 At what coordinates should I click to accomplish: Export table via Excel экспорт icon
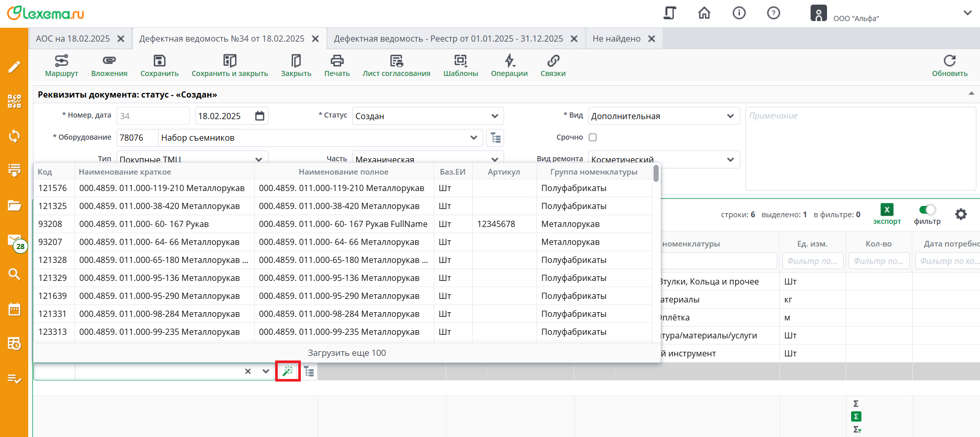coord(887,210)
